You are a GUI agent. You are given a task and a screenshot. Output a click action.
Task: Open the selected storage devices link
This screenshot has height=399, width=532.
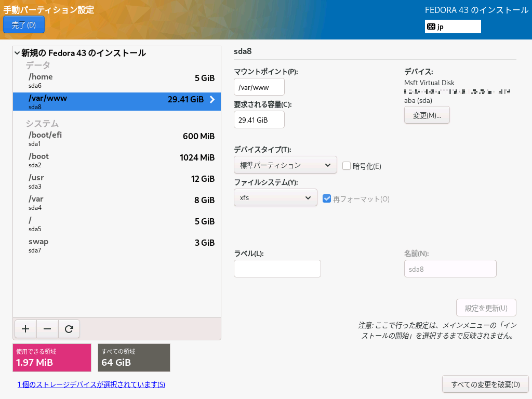pos(91,384)
